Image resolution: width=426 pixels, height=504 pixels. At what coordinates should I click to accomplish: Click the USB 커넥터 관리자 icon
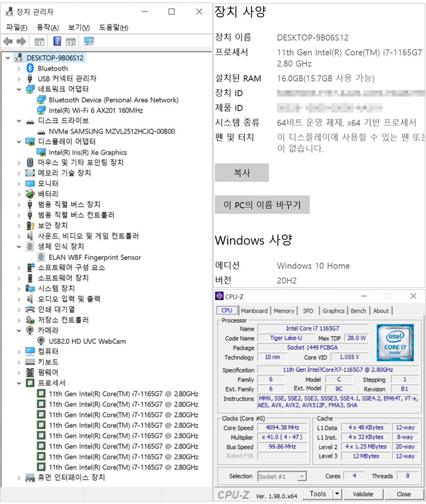(x=30, y=79)
